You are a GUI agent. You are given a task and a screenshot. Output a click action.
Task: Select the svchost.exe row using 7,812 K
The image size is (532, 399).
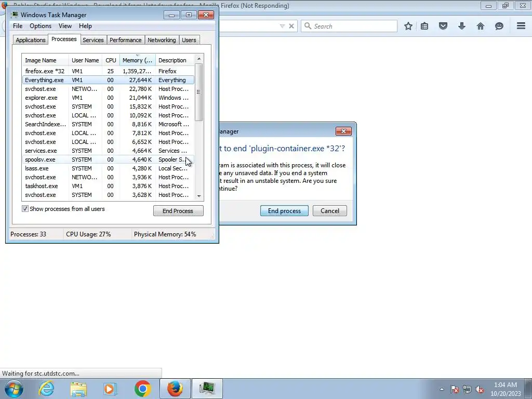click(108, 133)
